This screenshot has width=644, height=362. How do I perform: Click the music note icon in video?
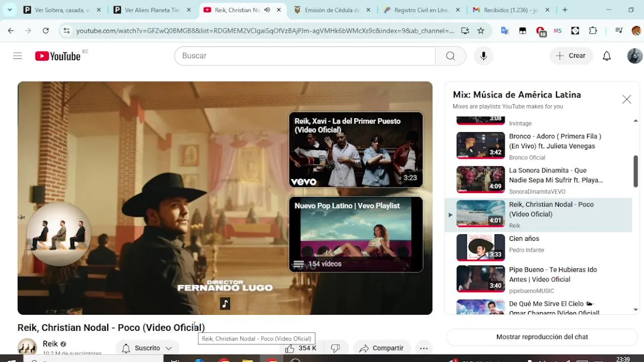tap(225, 304)
